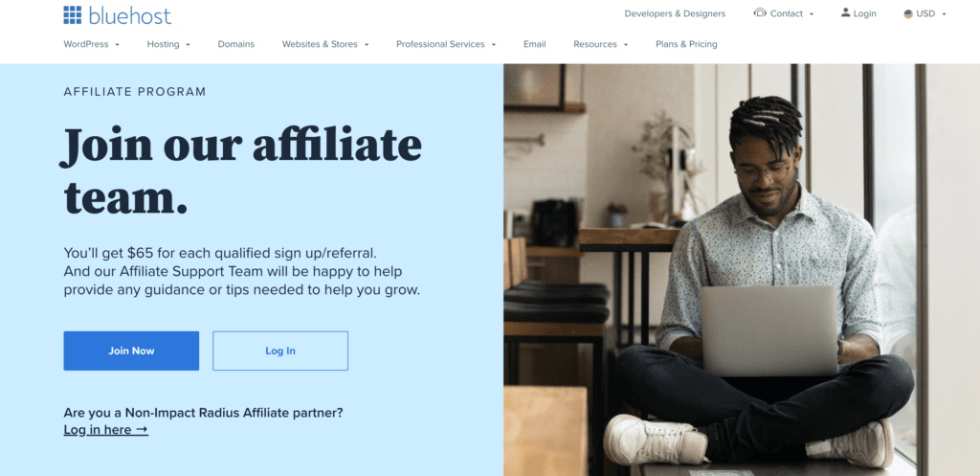Image resolution: width=980 pixels, height=476 pixels.
Task: Click the USD currency flag icon
Action: click(908, 13)
